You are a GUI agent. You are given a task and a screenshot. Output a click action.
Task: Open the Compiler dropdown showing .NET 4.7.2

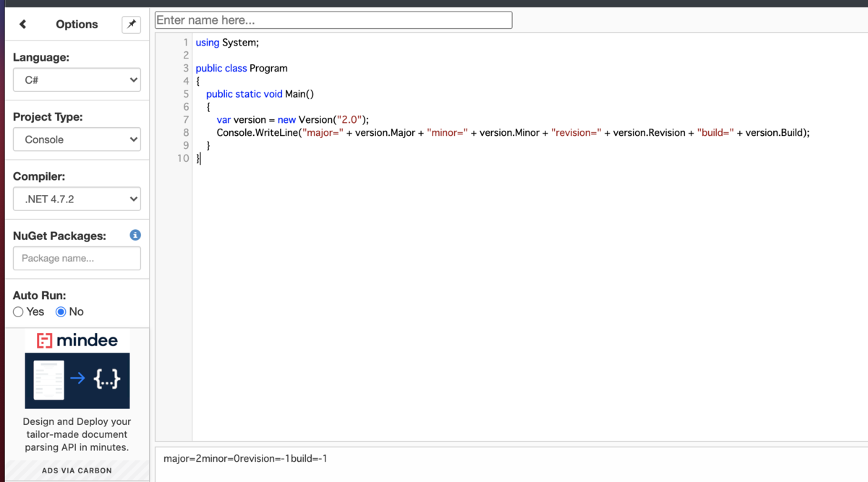pyautogui.click(x=77, y=199)
